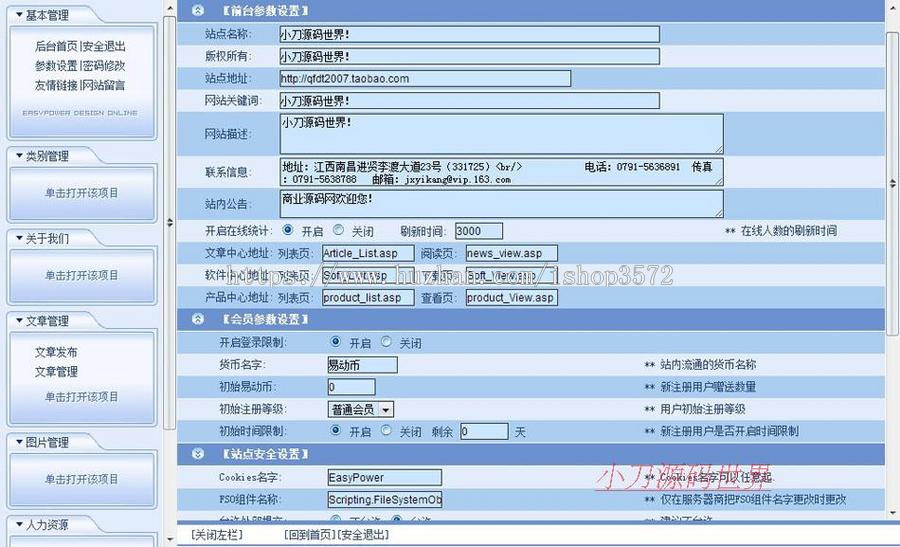Viewport: 900px width, 547px height.
Task: Click into the 联系信息 text area
Action: [502, 172]
